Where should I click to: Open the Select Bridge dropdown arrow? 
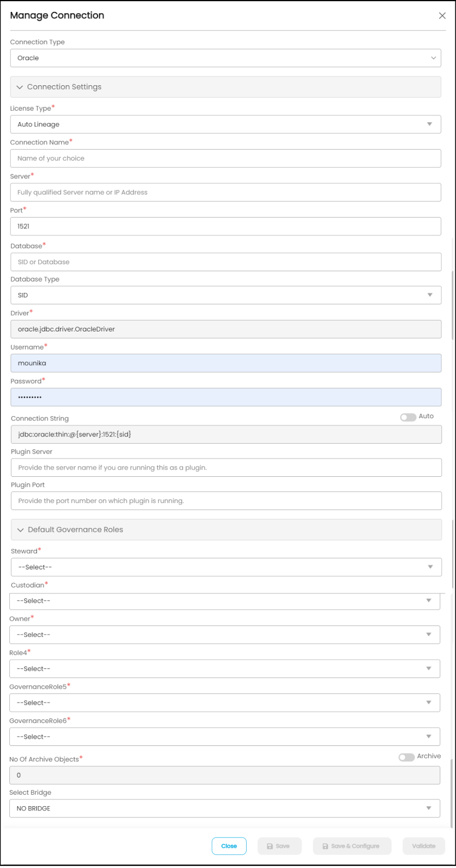[429, 808]
